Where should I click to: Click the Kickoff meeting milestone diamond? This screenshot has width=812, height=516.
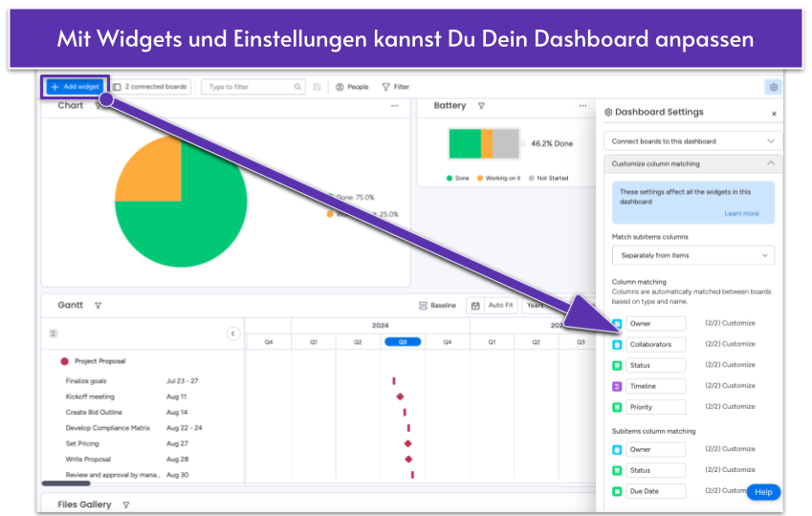click(400, 397)
